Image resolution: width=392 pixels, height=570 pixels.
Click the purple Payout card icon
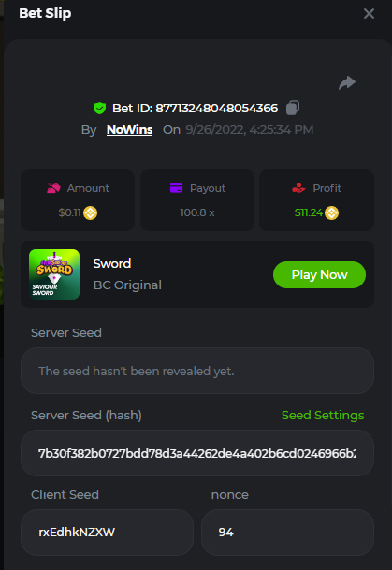[x=176, y=188]
